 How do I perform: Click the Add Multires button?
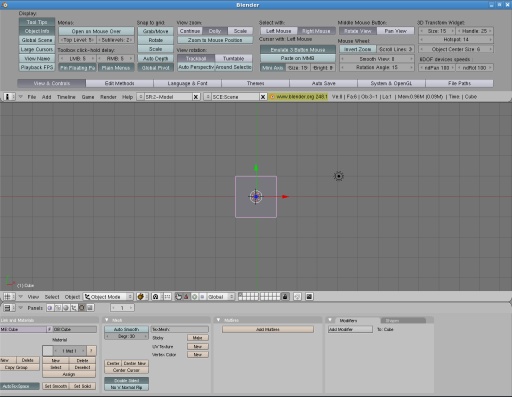(x=268, y=329)
